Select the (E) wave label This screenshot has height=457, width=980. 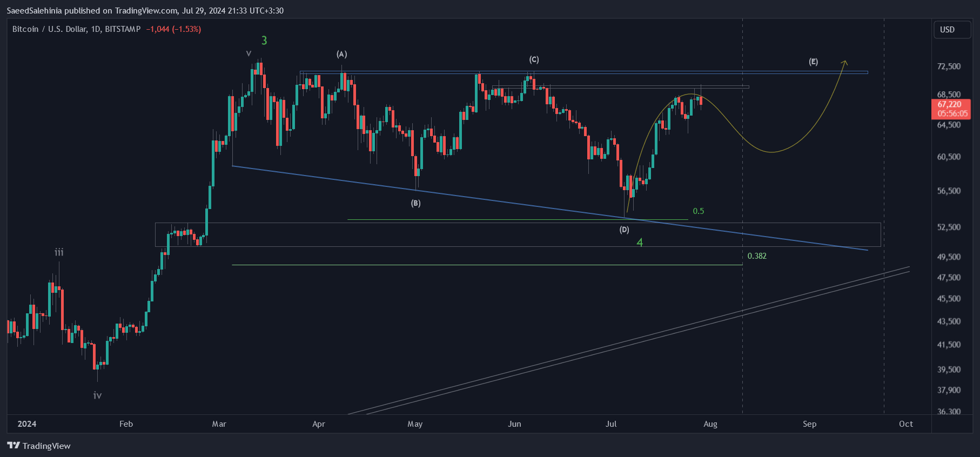813,62
